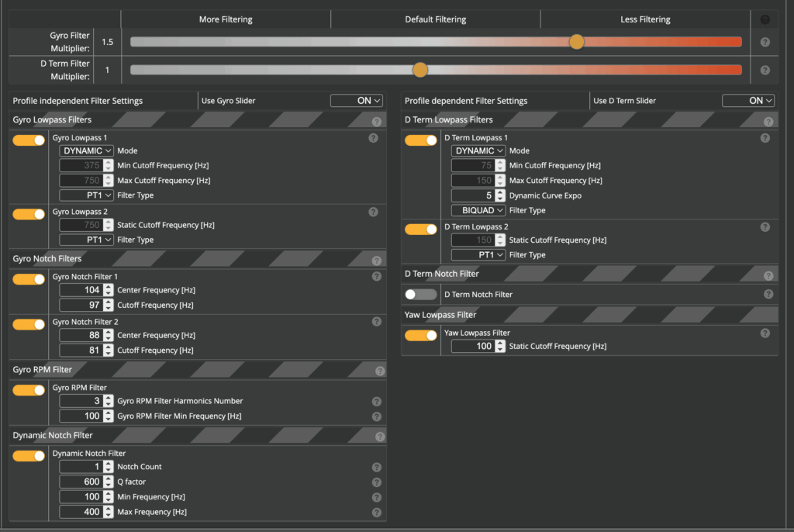Turn off Gyro Notch Filter 2
The height and width of the screenshot is (532, 794).
29,324
